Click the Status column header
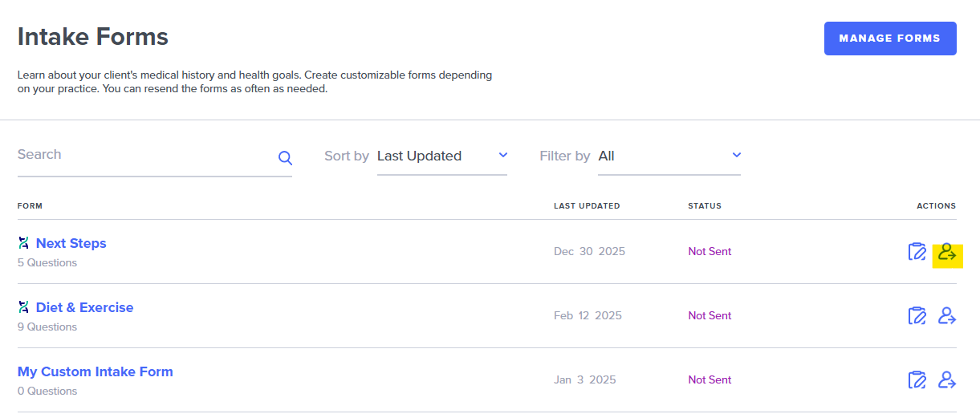 (705, 206)
